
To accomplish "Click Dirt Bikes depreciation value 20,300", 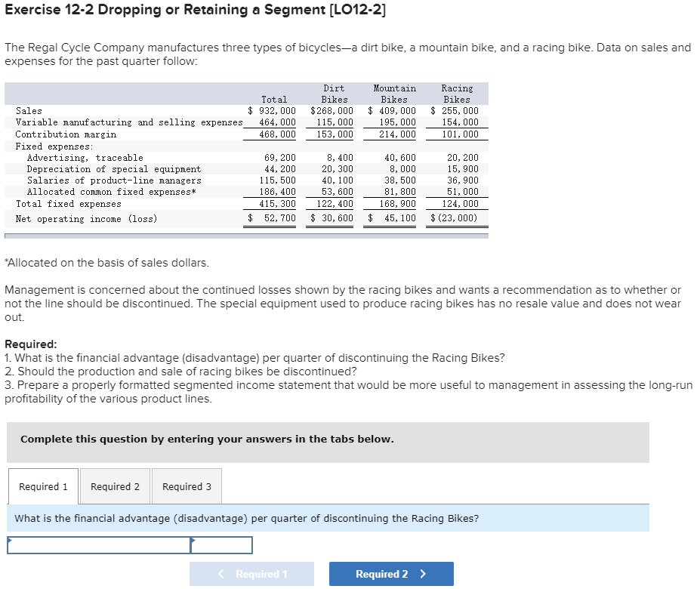I will [x=338, y=169].
